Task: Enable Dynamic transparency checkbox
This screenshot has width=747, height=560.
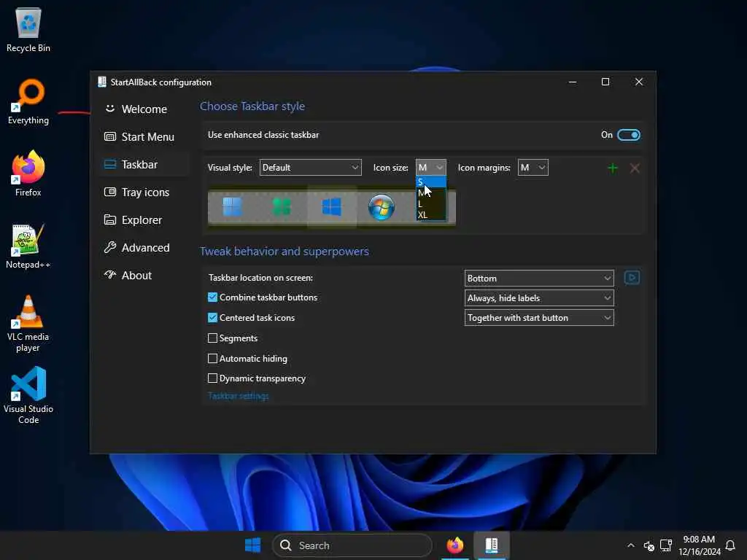Action: coord(212,378)
